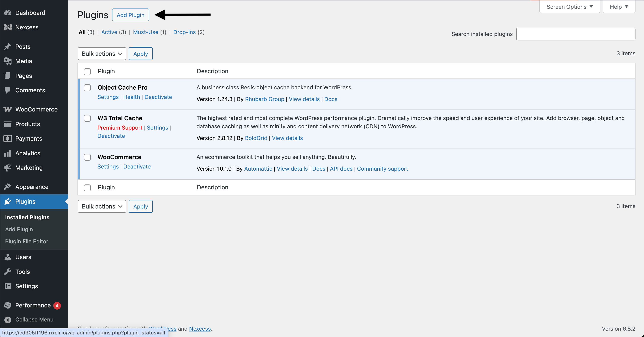Image resolution: width=644 pixels, height=337 pixels.
Task: Click the Products box icon
Action: coord(8,124)
